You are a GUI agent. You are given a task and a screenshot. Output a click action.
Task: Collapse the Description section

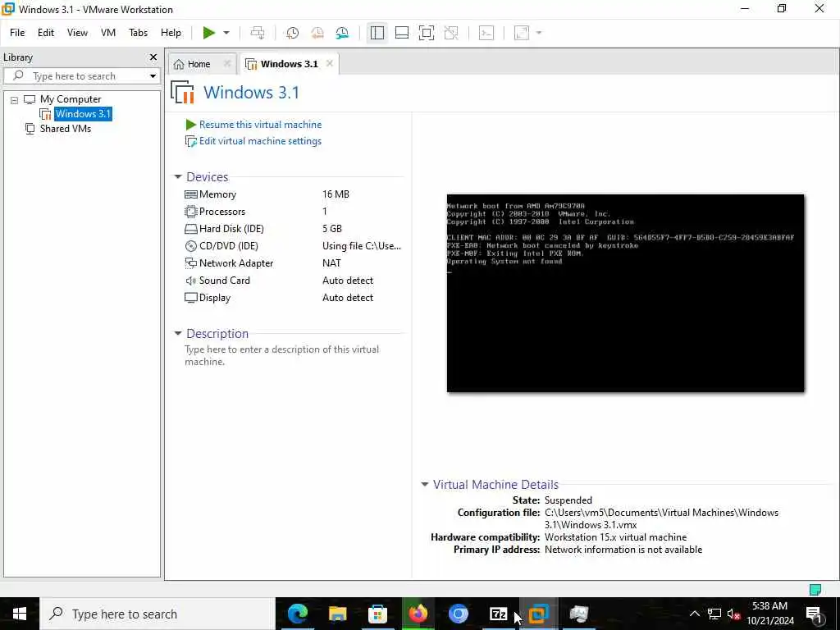pyautogui.click(x=178, y=333)
